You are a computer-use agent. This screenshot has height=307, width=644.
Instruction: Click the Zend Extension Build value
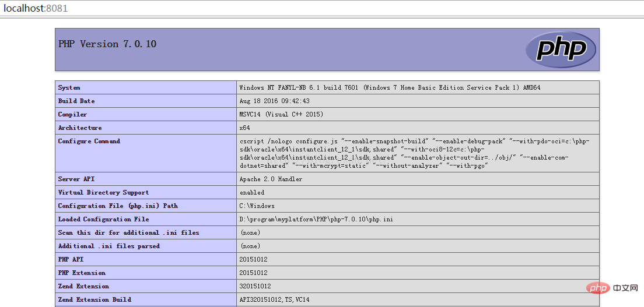[x=274, y=299]
